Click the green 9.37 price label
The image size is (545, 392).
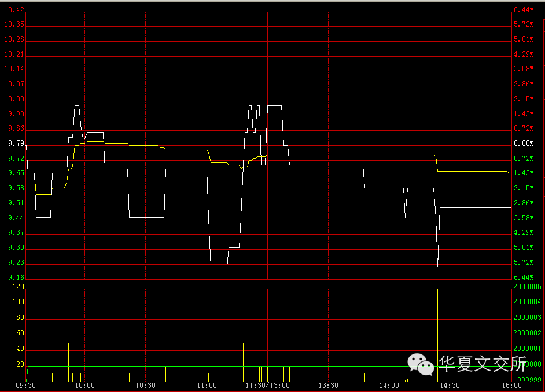coord(16,232)
